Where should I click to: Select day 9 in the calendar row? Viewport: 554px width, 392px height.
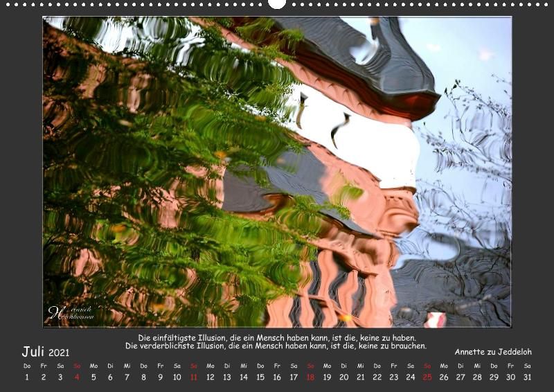coord(161,377)
